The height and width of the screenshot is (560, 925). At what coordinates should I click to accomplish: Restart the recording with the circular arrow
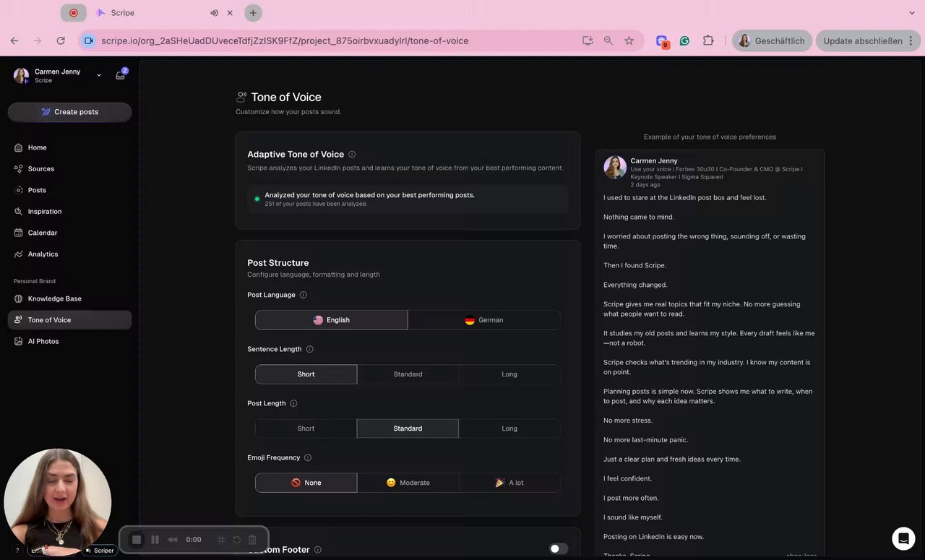(236, 540)
